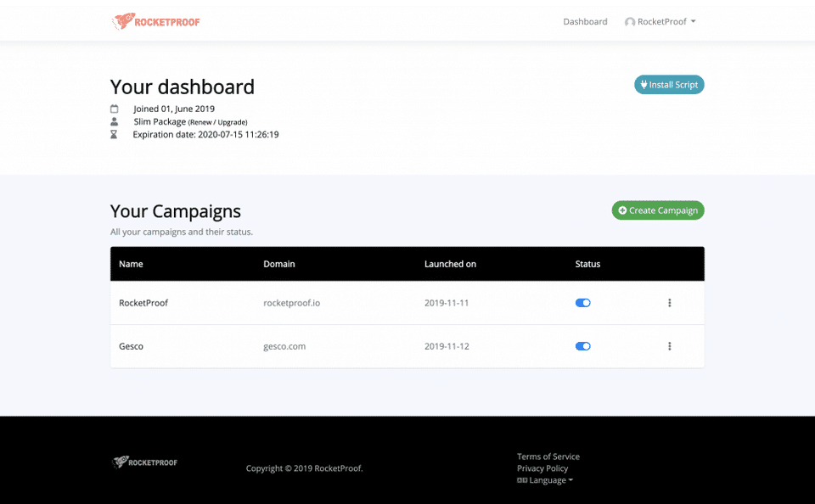The width and height of the screenshot is (815, 504).
Task: Toggle the RocketProof campaign status switch
Action: 582,303
